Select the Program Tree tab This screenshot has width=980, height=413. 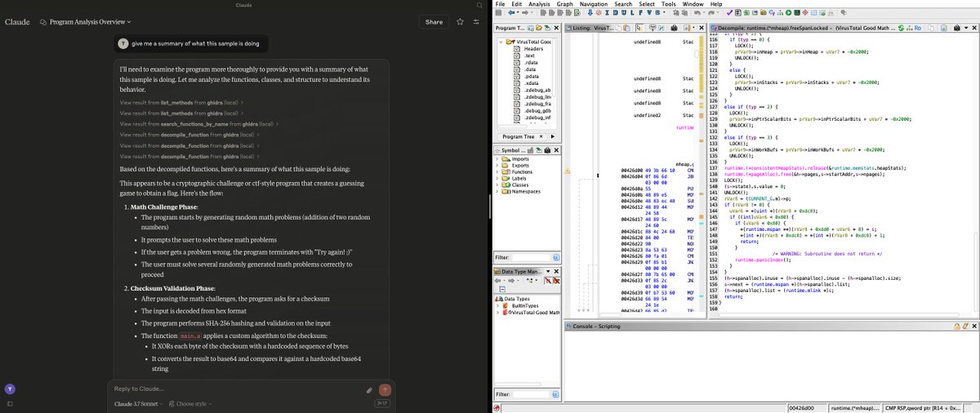pyautogui.click(x=519, y=136)
